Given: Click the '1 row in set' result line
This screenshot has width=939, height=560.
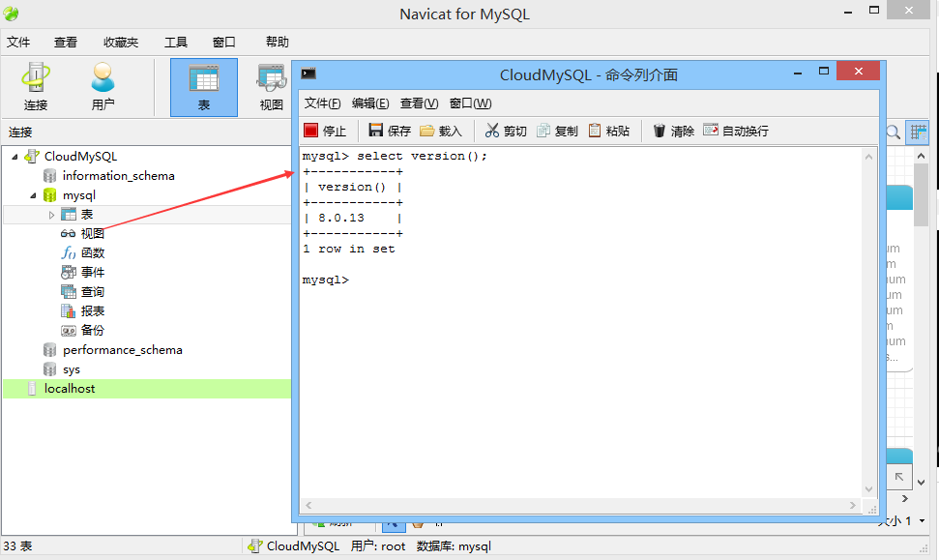Looking at the screenshot, I should (x=348, y=250).
